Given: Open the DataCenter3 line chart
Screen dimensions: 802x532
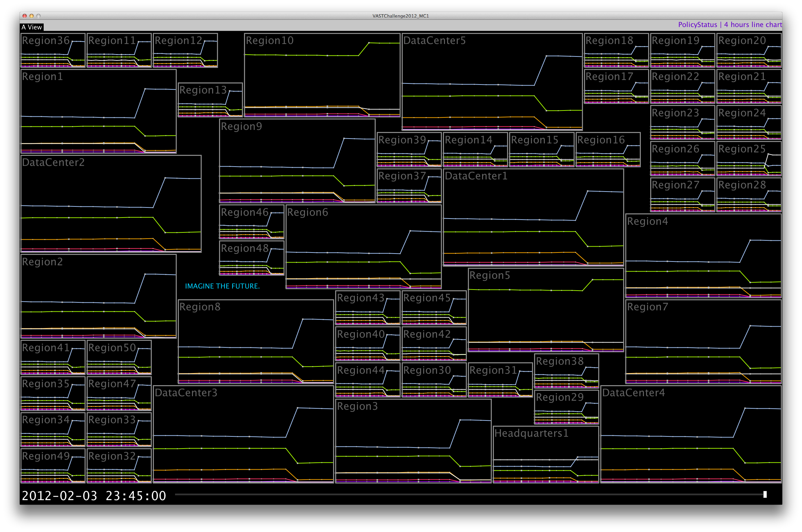Looking at the screenshot, I should click(244, 434).
